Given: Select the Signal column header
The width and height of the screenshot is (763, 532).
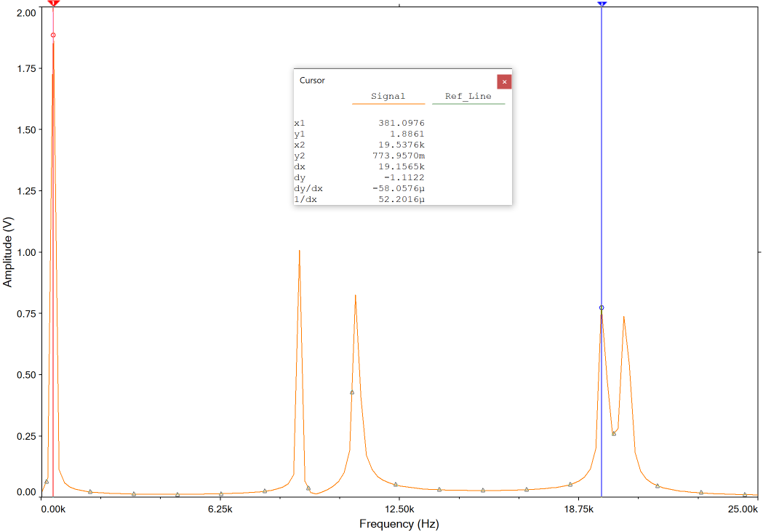Looking at the screenshot, I should tap(388, 96).
